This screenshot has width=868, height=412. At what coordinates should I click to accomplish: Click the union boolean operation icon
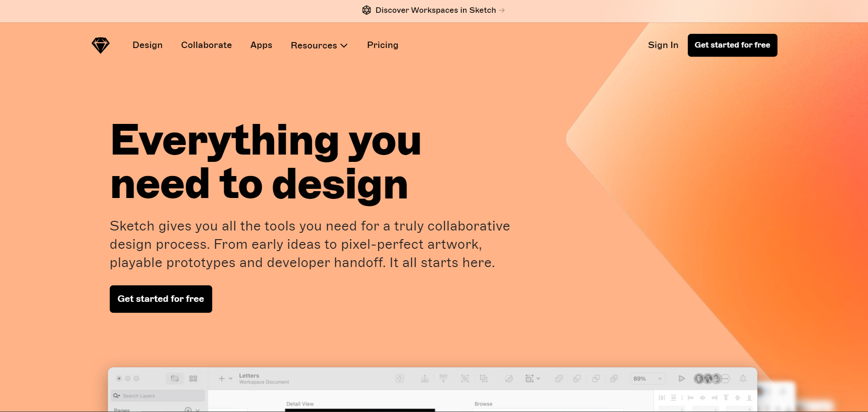click(x=558, y=379)
